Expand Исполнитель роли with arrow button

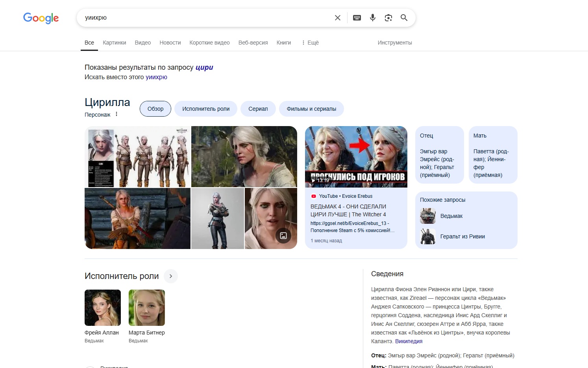point(171,276)
